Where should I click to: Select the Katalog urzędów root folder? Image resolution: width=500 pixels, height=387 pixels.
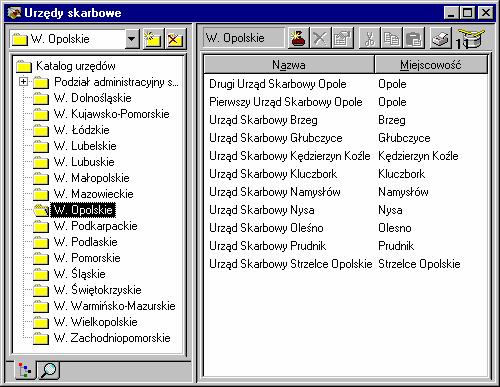66,66
